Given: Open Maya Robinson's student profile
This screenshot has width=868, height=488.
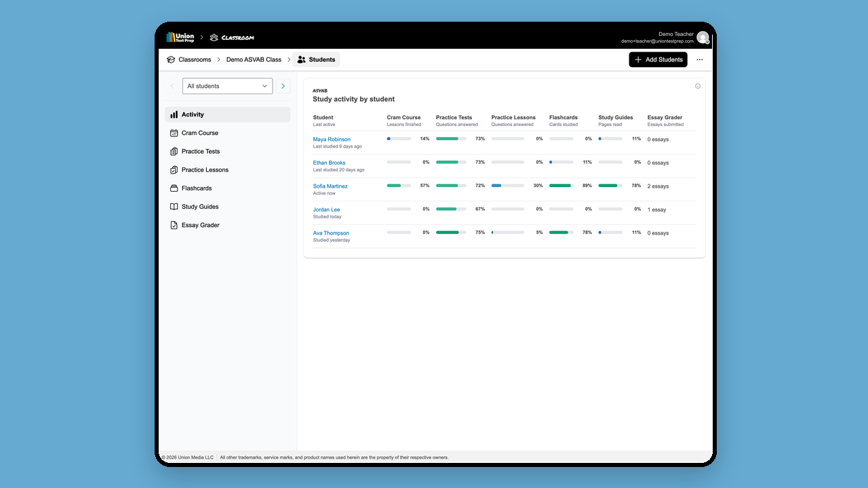Looking at the screenshot, I should (x=332, y=139).
